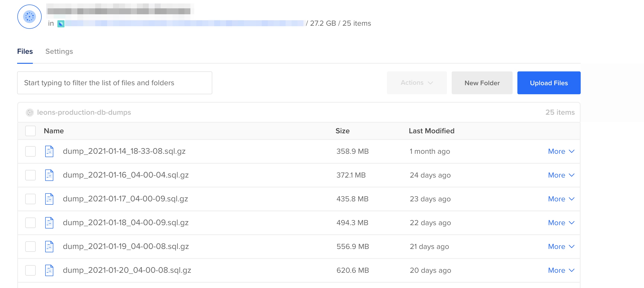Click the leons-production-db-dumps bucket breadcrumb icon
This screenshot has width=644, height=288.
pos(30,113)
